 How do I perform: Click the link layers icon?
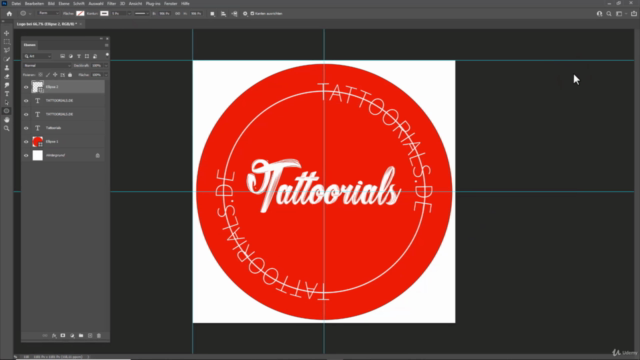[x=45, y=336]
